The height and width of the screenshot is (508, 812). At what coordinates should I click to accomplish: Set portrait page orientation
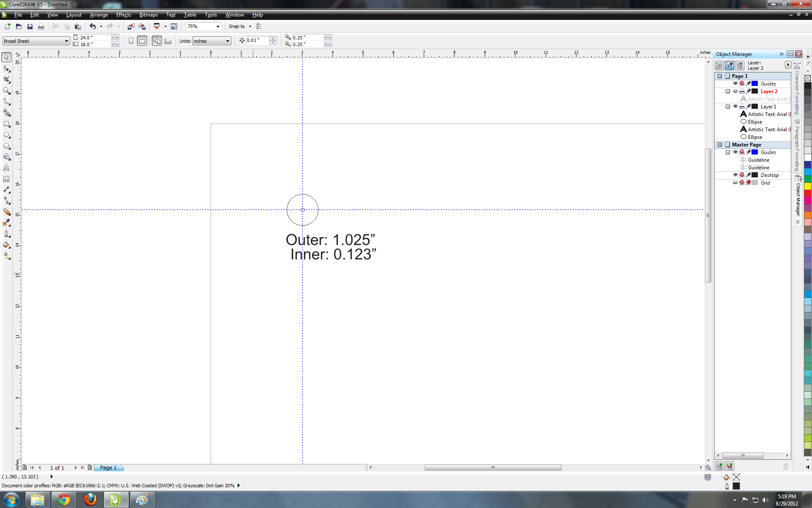point(131,41)
